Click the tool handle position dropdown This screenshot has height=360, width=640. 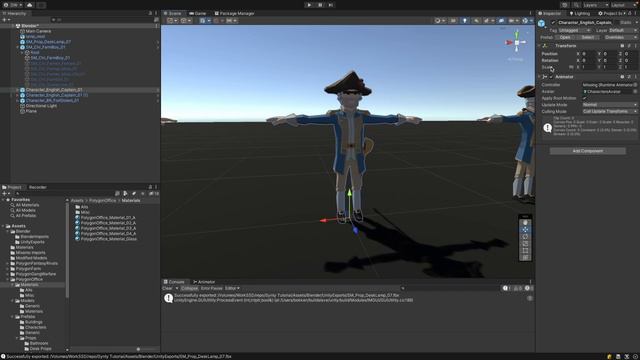(x=172, y=20)
